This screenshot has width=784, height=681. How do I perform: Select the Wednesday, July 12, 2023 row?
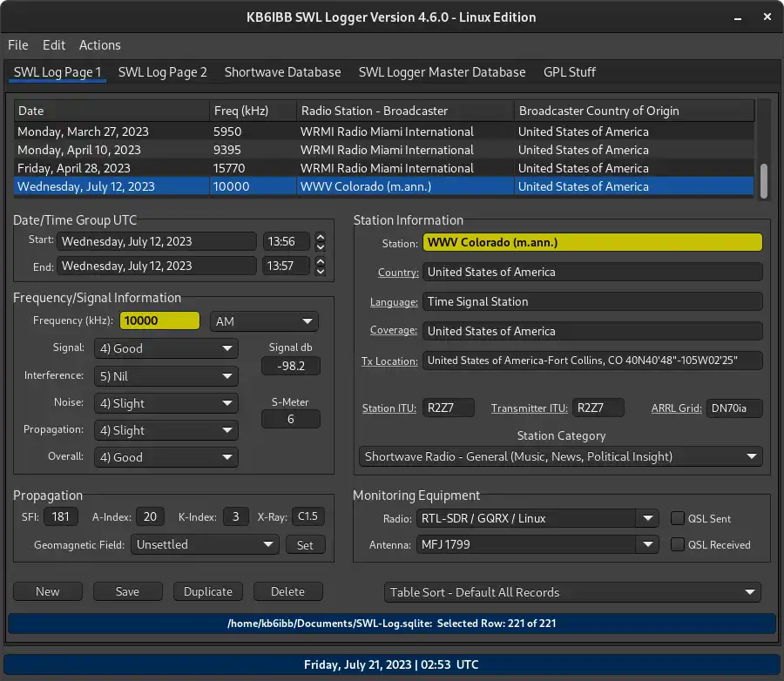[384, 186]
